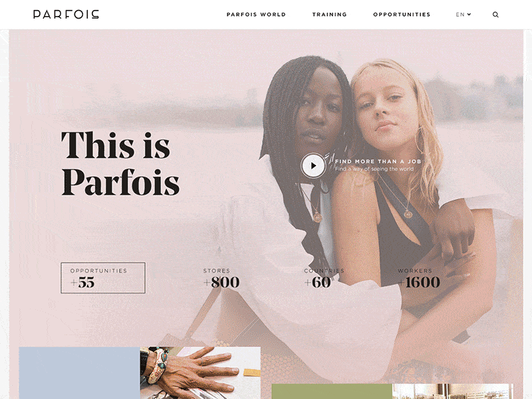Click the Parfois logo
532x399 pixels.
point(66,14)
